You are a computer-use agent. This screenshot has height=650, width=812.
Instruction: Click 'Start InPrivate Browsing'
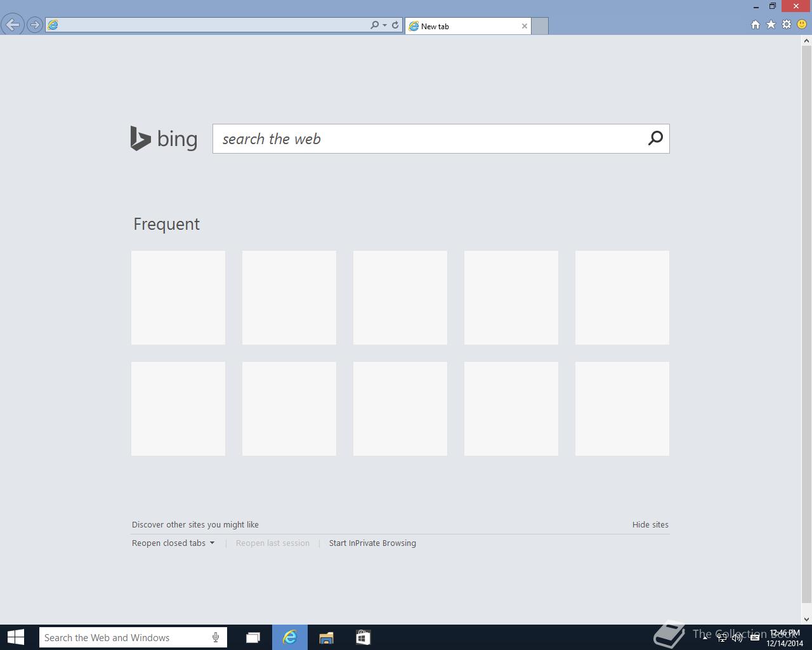tap(372, 543)
